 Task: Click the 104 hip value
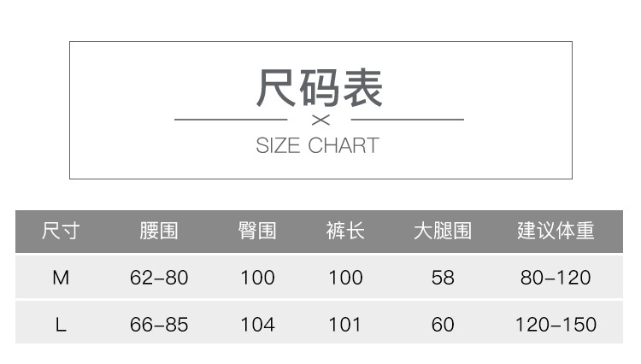(257, 325)
